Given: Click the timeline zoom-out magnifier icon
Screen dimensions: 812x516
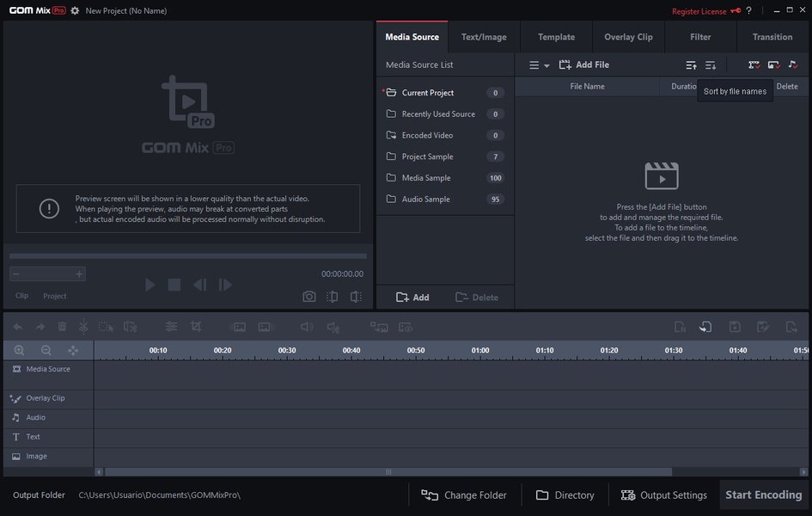Looking at the screenshot, I should 46,351.
